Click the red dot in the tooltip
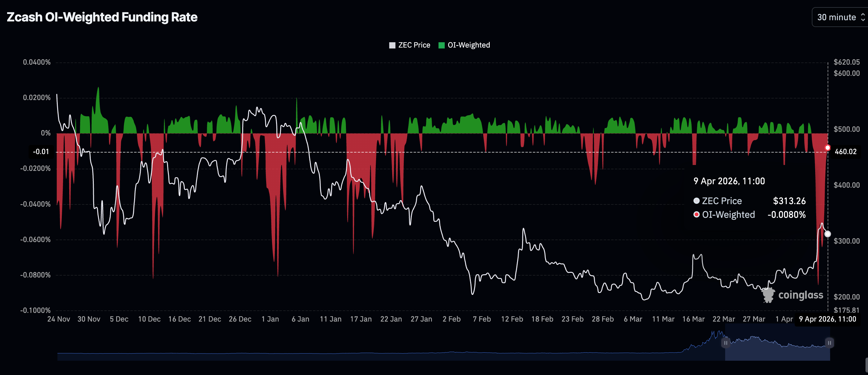 click(697, 214)
